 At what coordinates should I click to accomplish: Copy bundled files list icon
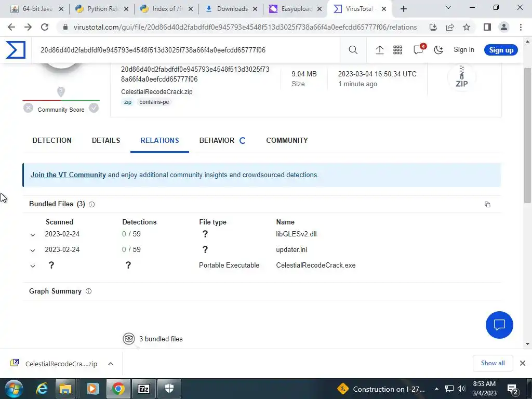[487, 204]
